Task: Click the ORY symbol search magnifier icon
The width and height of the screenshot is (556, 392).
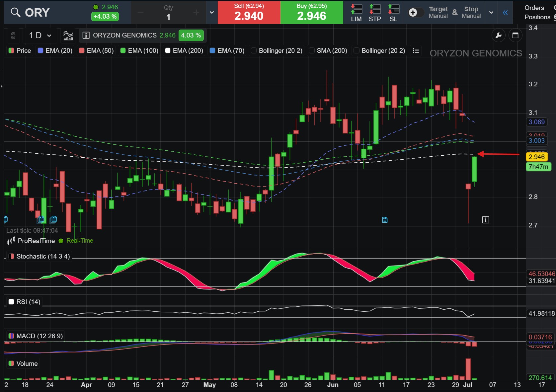Action: click(x=15, y=12)
